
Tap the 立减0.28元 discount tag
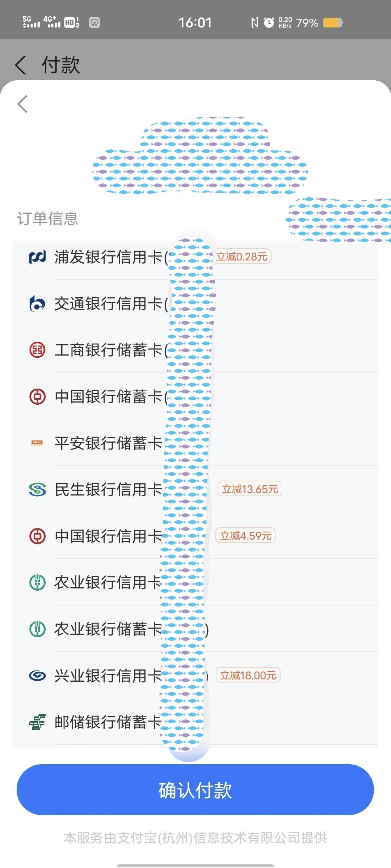point(242,256)
